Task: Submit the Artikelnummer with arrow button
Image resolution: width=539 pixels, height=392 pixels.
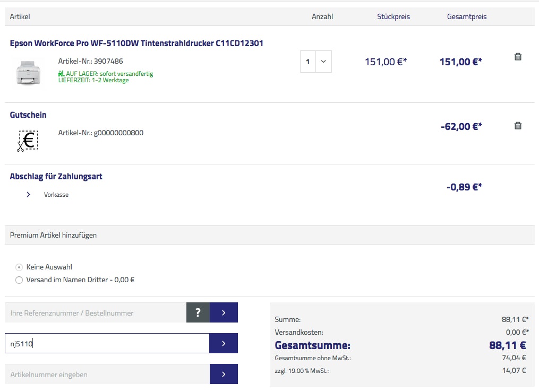Action: coord(224,374)
